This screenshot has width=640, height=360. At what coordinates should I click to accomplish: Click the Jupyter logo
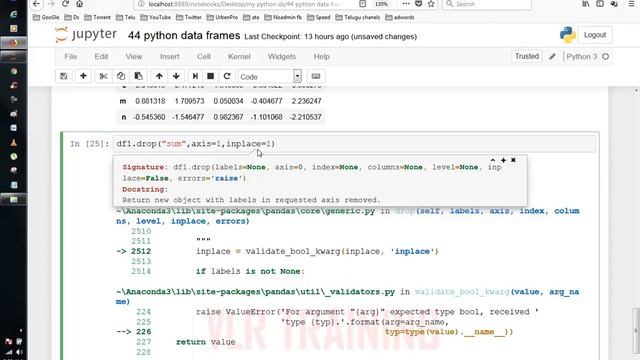(x=86, y=35)
